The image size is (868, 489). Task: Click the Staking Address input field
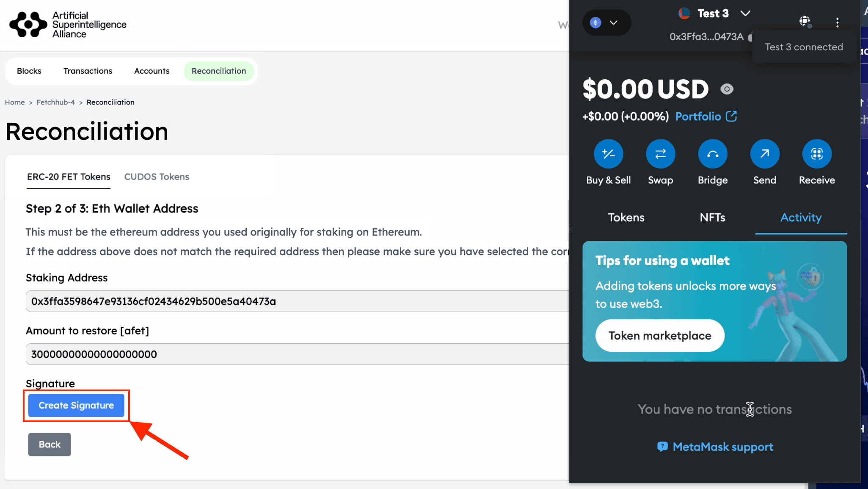(296, 301)
